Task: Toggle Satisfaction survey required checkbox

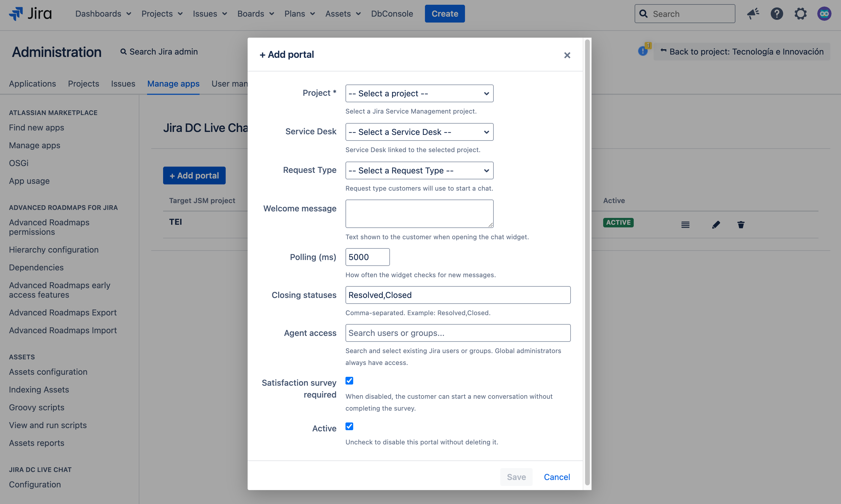Action: point(349,381)
